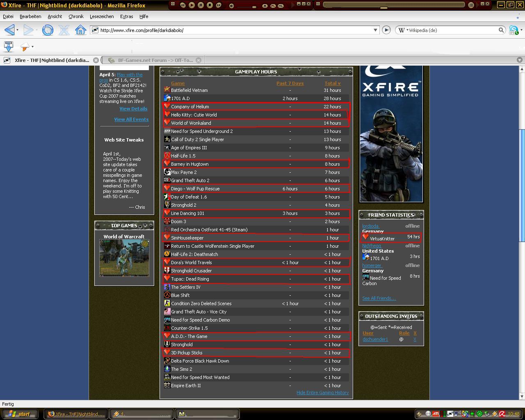Click the Windows start button
The width and height of the screenshot is (525, 420).
[20, 414]
